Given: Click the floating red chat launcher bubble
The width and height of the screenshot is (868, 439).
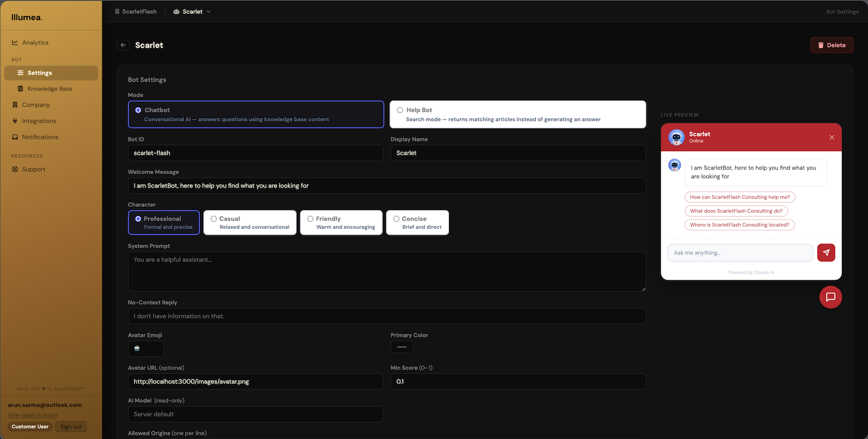Looking at the screenshot, I should click(830, 297).
